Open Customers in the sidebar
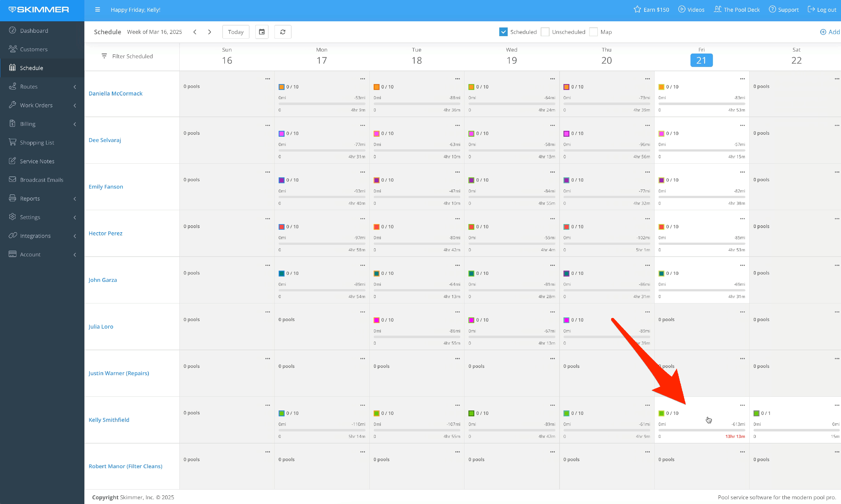The height and width of the screenshot is (504, 841). point(34,49)
